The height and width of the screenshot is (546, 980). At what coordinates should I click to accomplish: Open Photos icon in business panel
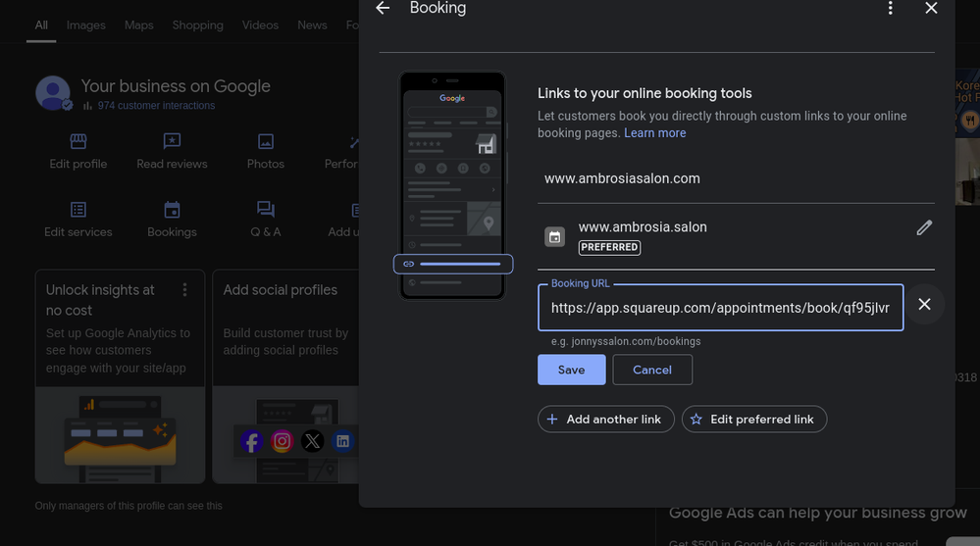[x=266, y=142]
